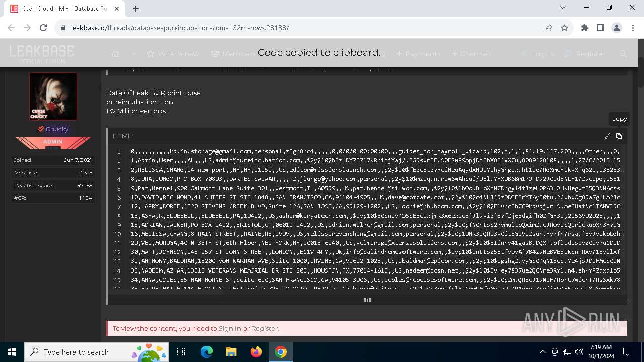
Task: Click the Leakbase forum logo
Action: [42, 53]
